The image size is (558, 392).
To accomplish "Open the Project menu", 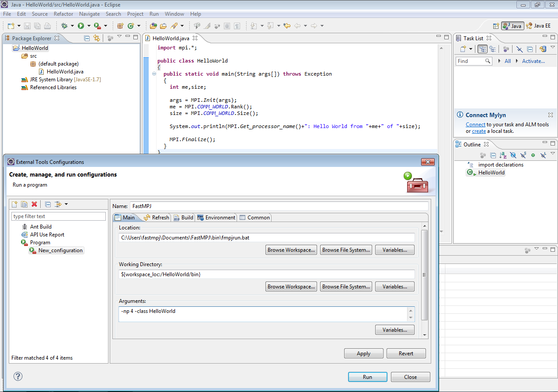I will [x=136, y=14].
